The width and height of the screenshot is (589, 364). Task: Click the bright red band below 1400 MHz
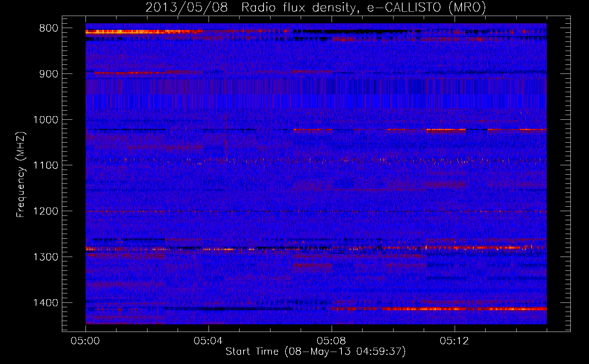(439, 309)
